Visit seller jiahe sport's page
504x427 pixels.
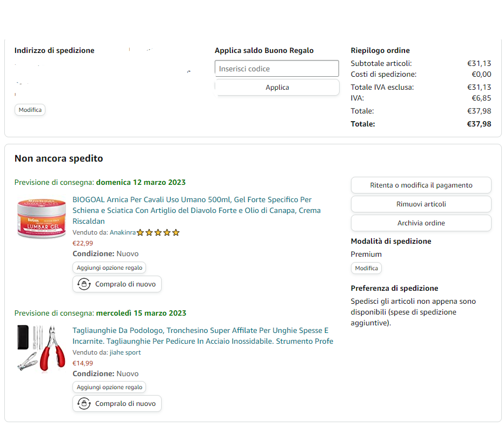(x=124, y=352)
